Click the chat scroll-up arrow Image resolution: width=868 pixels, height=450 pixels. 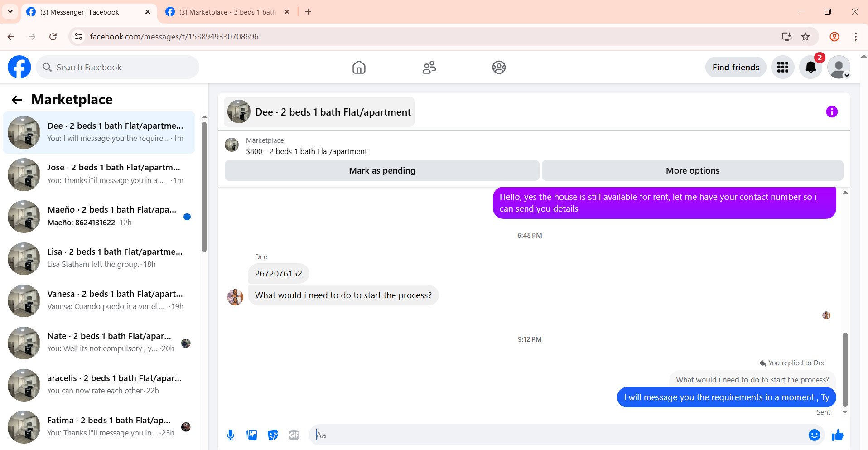coord(845,193)
